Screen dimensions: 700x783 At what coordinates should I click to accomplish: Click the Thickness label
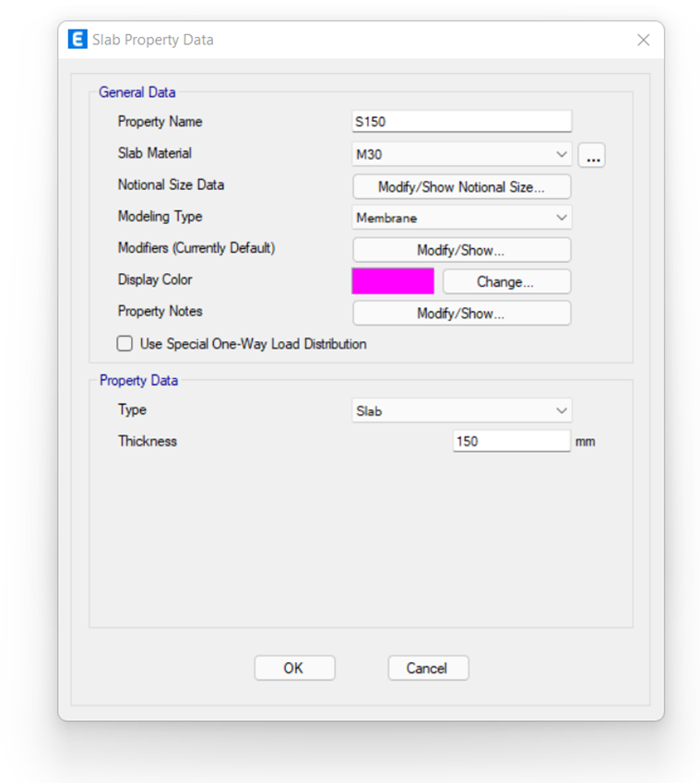tap(148, 441)
